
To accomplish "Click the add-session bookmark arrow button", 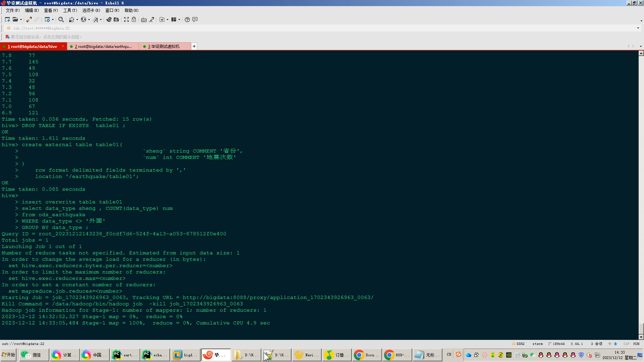I will tap(7, 37).
